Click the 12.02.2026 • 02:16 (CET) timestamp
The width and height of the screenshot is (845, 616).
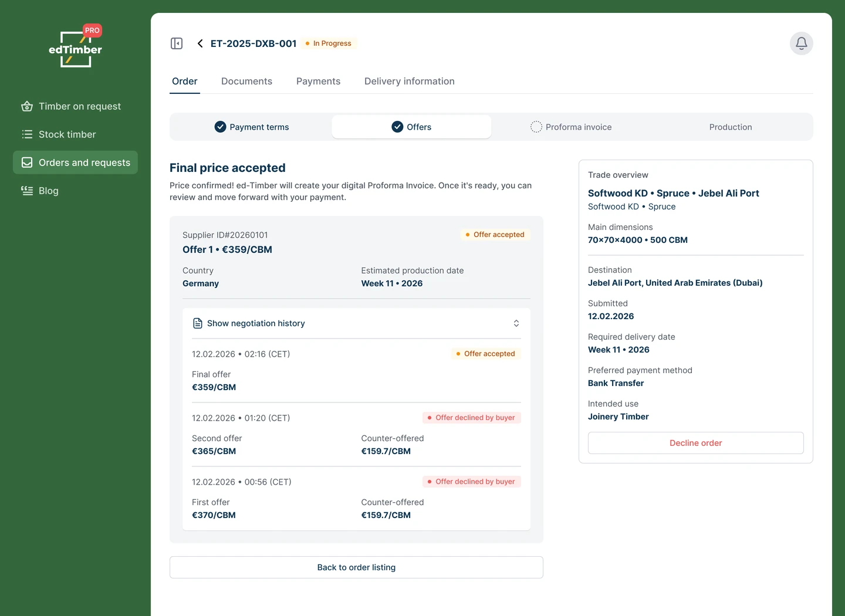pyautogui.click(x=241, y=354)
